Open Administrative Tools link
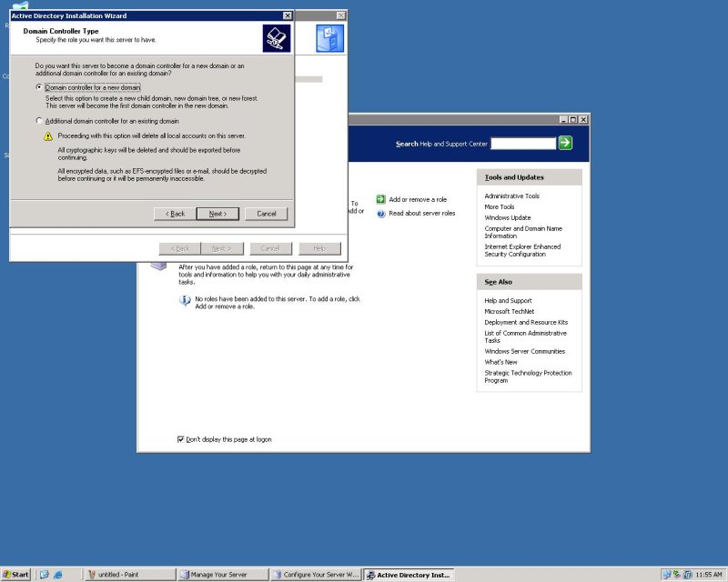 [x=512, y=196]
